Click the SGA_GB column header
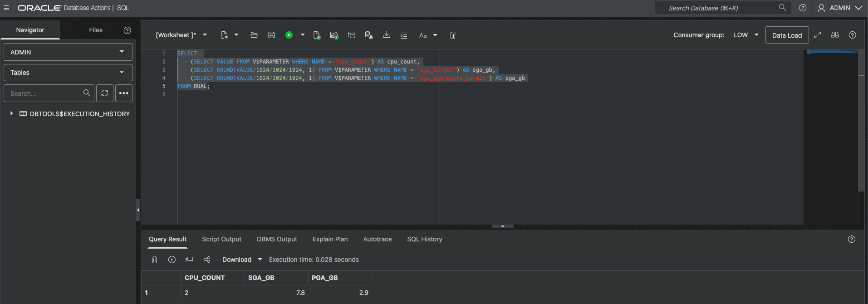868x304 pixels. click(x=276, y=278)
